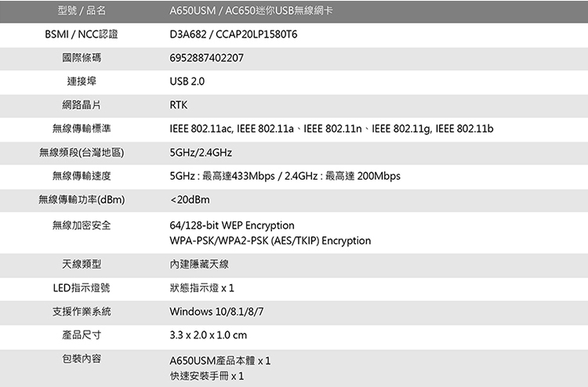Click the barcode number 6952887402207
The image size is (588, 387).
[206, 59]
